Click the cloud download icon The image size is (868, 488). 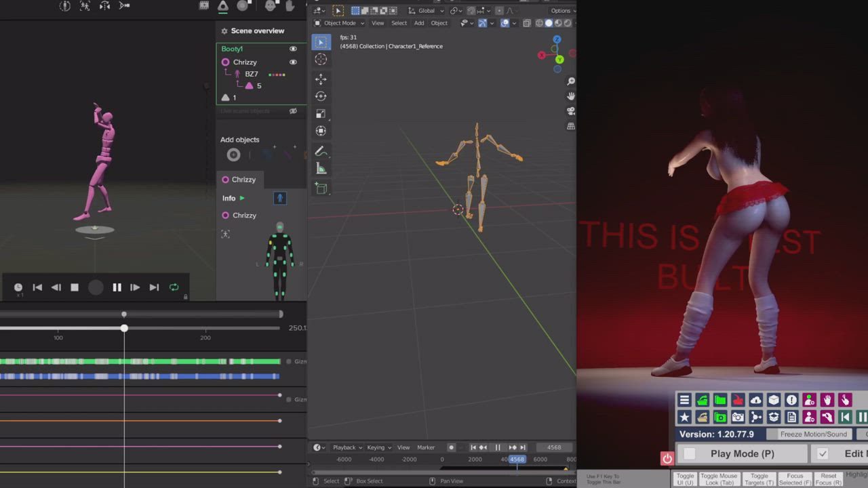coord(755,400)
